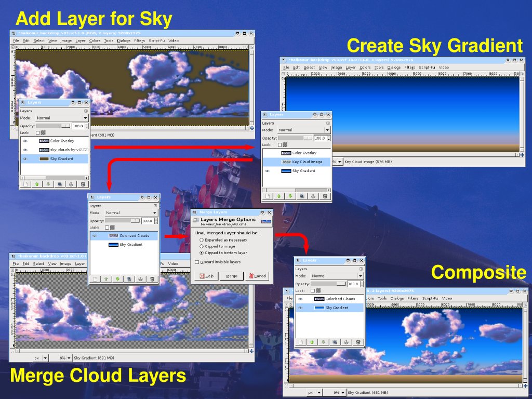Image resolution: width=532 pixels, height=399 pixels.
Task: Click new layer icon under Key Cloud Image list
Action: click(x=268, y=196)
